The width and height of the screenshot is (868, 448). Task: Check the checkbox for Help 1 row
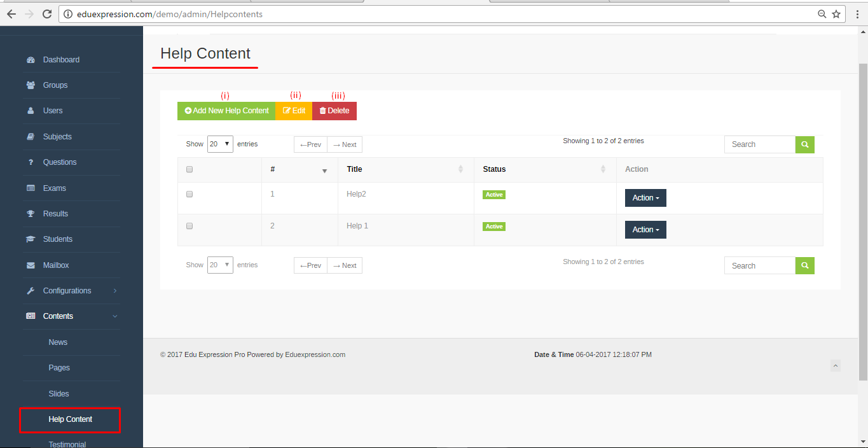(x=189, y=226)
